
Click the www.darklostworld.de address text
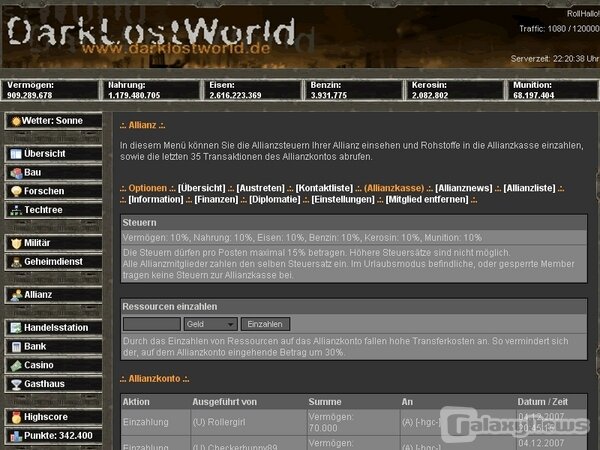[x=176, y=49]
